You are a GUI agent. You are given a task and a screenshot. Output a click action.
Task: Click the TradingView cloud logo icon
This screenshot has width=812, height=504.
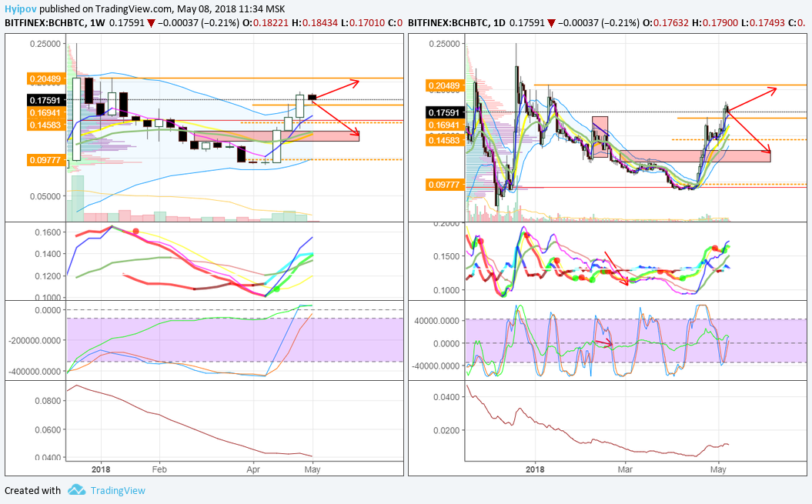tap(77, 489)
